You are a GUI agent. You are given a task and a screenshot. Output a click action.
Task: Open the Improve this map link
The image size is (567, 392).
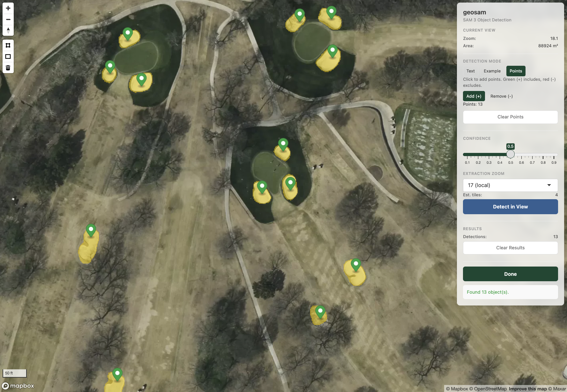(527, 388)
